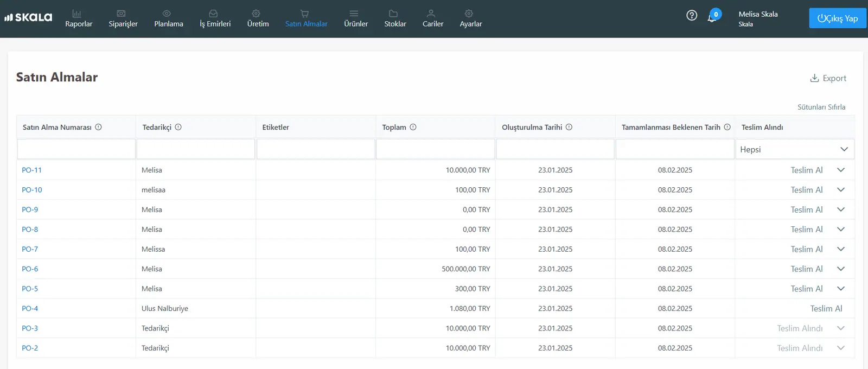Open Raporlar from the top navigation

(x=79, y=18)
